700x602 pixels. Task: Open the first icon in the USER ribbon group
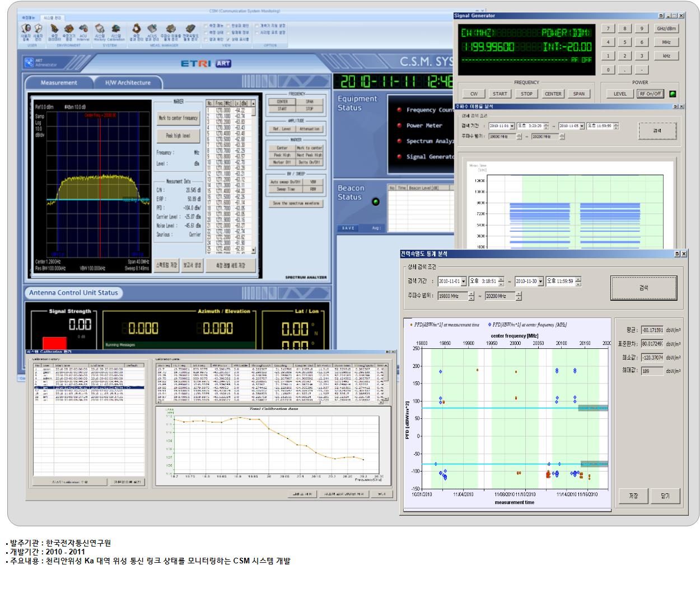[x=26, y=32]
